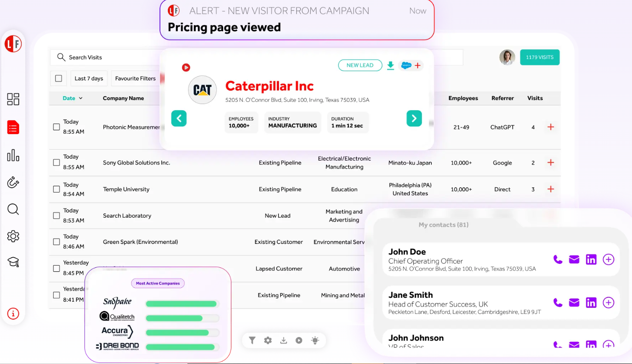This screenshot has height=364, width=632.
Task: Open the settings gear in the sidebar
Action: tap(13, 236)
